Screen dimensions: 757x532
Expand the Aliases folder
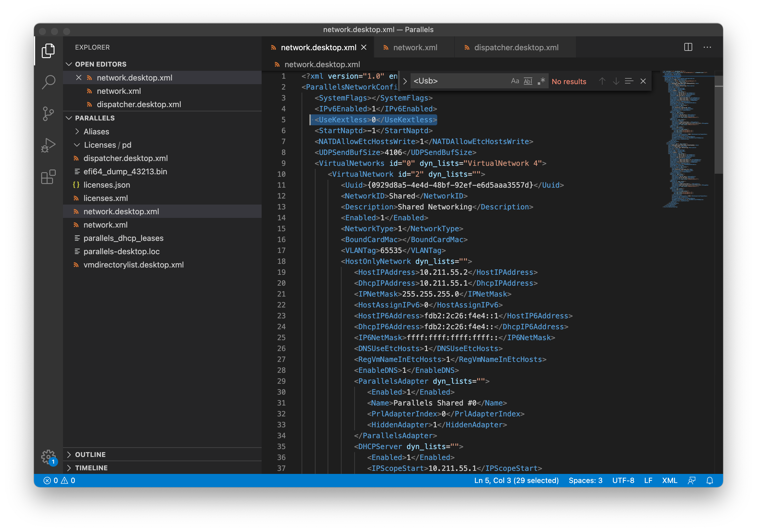(162, 131)
